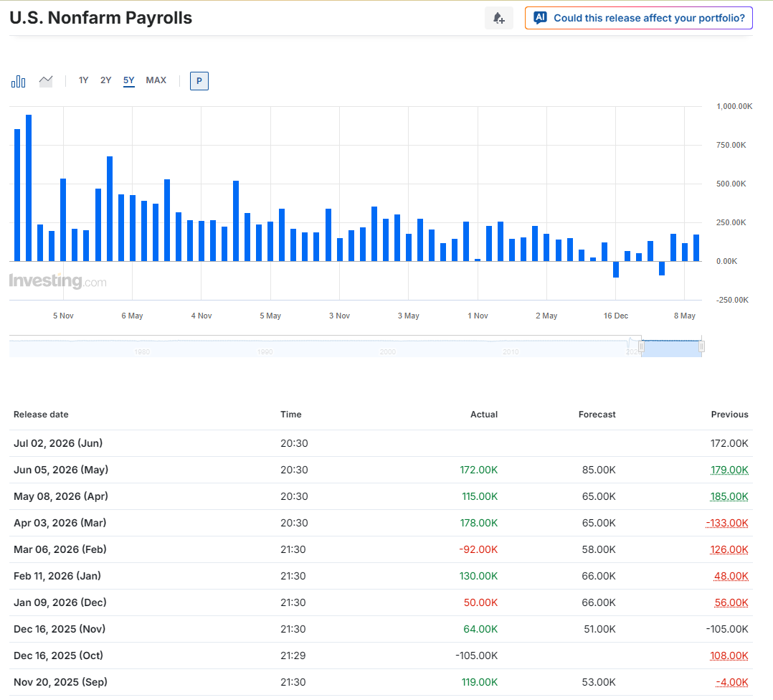
Task: Select the Mar 06, 2026 (Feb) row date
Action: (x=60, y=549)
